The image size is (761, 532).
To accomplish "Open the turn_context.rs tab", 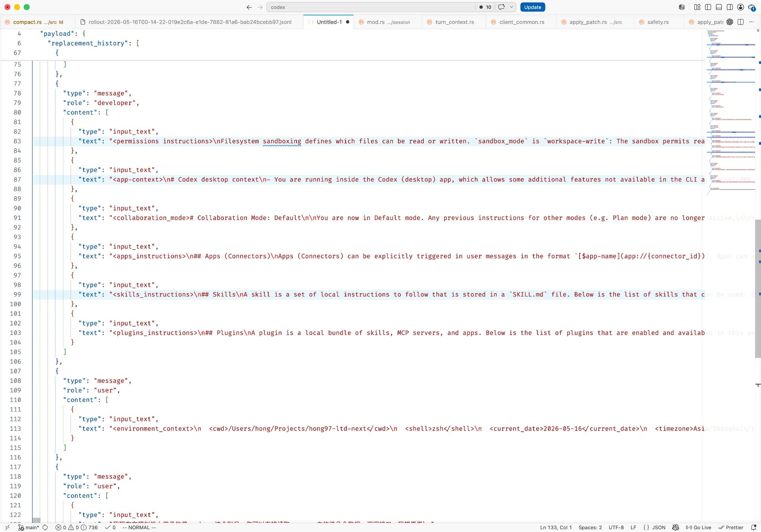I will pos(454,22).
